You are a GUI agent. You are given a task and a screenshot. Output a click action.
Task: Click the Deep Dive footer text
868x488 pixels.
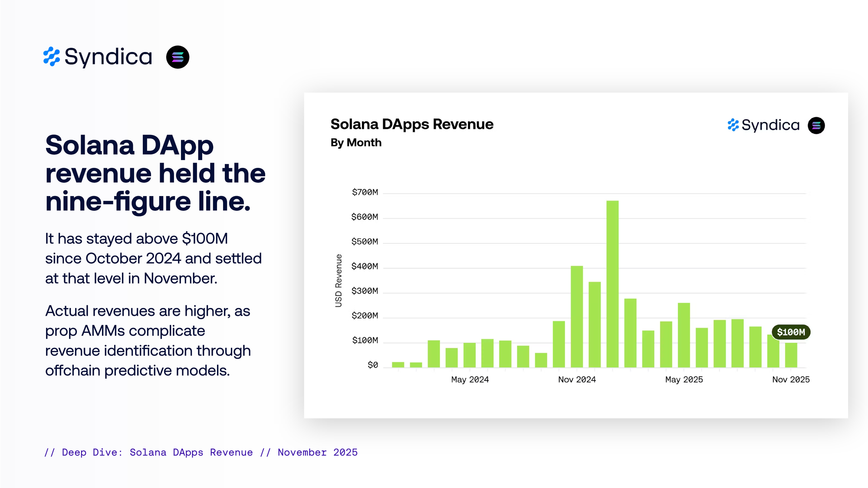201,452
